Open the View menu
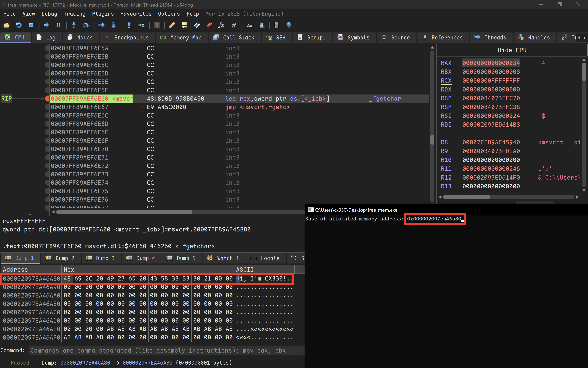This screenshot has width=588, height=368. [x=29, y=14]
